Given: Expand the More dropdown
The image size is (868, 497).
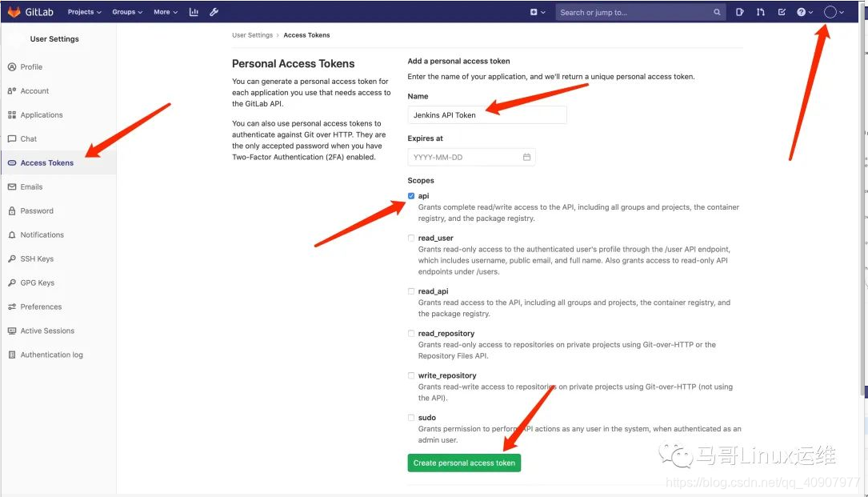Looking at the screenshot, I should pyautogui.click(x=166, y=12).
